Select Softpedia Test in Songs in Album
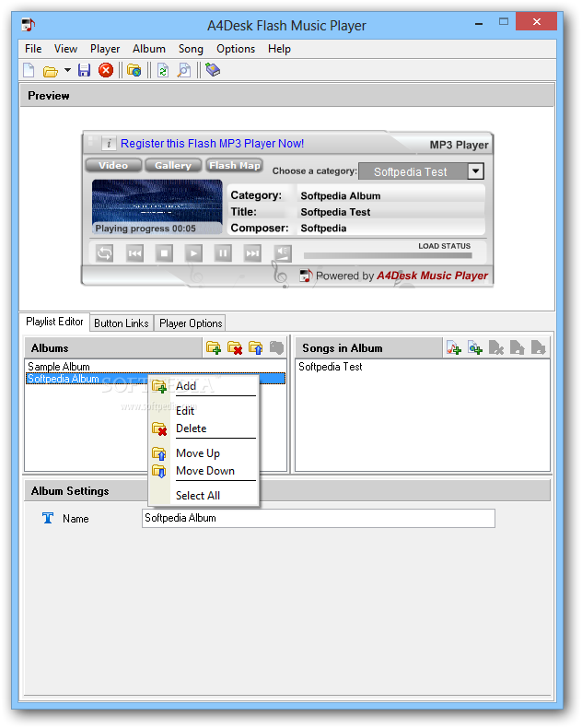The height and width of the screenshot is (728, 582). tap(330, 367)
